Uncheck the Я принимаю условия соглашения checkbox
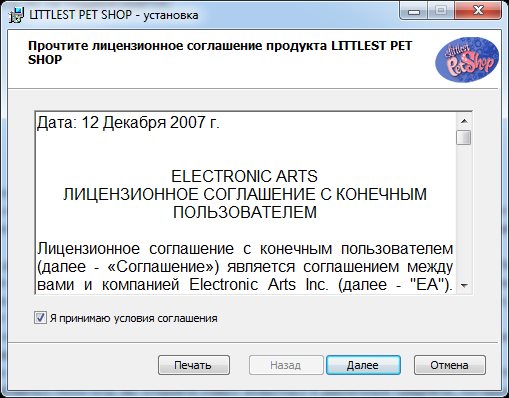Viewport: 509px width, 398px height. click(40, 318)
